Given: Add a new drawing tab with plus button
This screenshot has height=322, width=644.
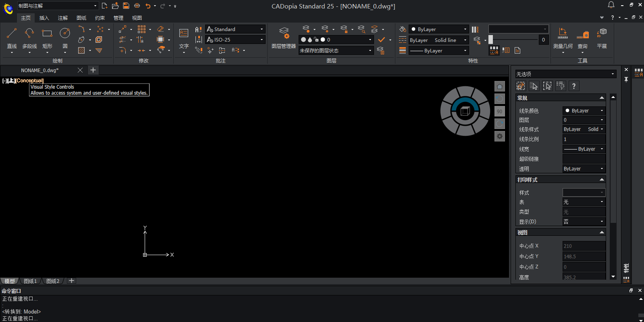Looking at the screenshot, I should 93,70.
